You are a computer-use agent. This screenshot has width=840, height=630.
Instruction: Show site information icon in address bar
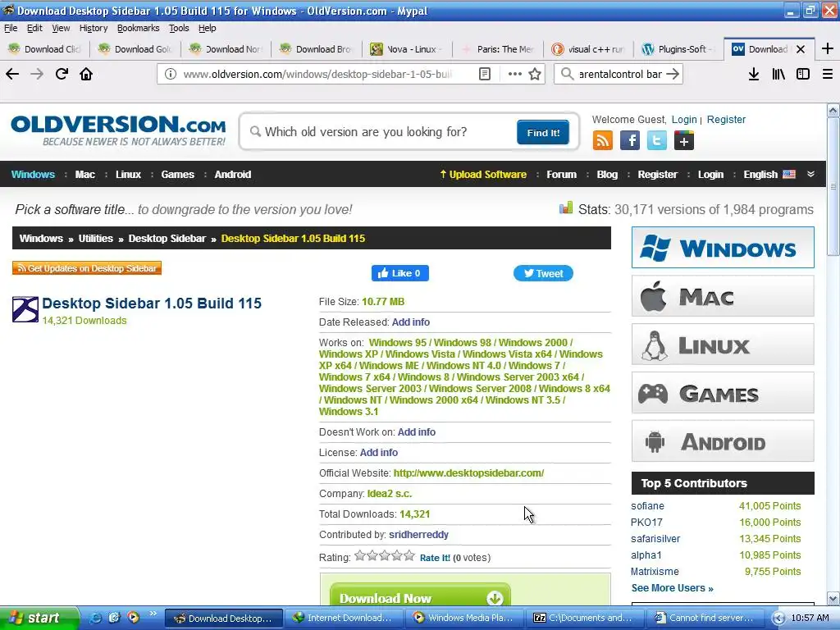point(171,74)
